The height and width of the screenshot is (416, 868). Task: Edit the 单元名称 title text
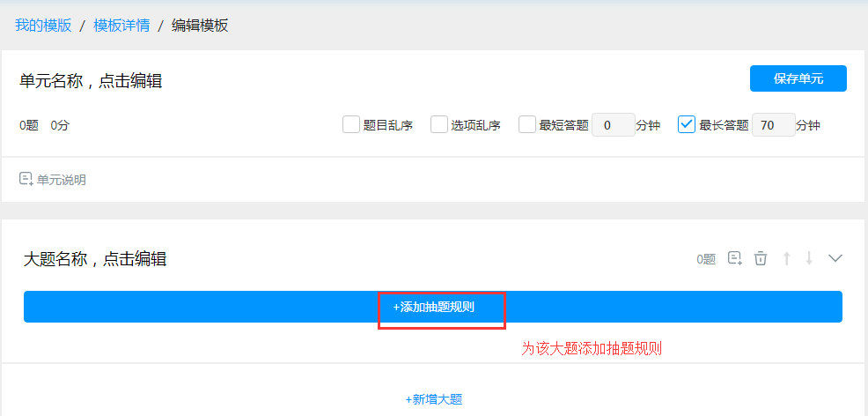pos(91,81)
